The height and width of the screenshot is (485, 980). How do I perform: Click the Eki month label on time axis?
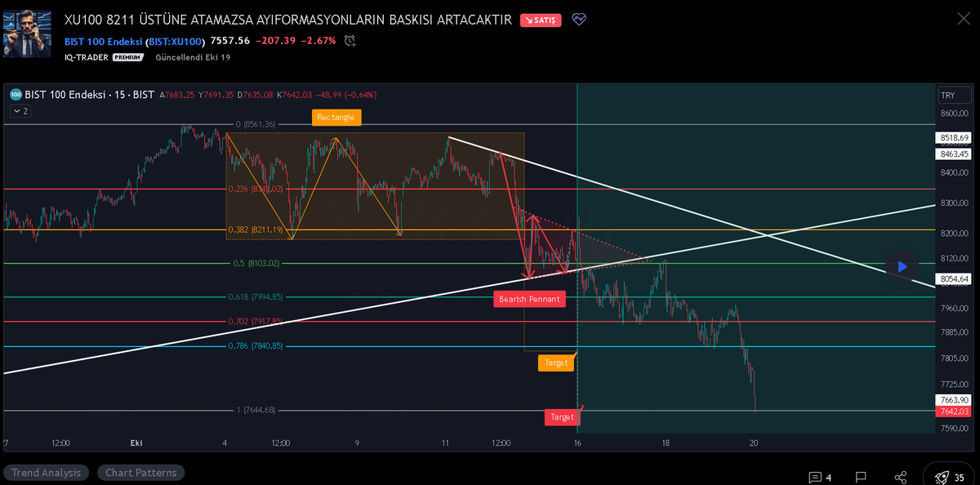pos(136,443)
